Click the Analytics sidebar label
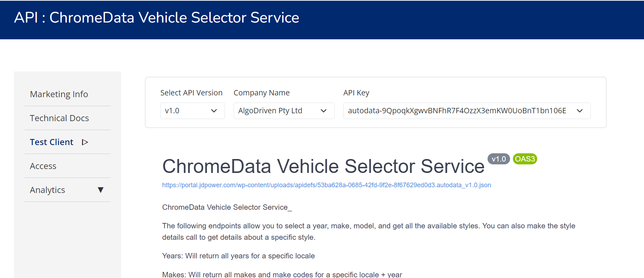Viewport: 644px width, 278px height. tap(48, 190)
